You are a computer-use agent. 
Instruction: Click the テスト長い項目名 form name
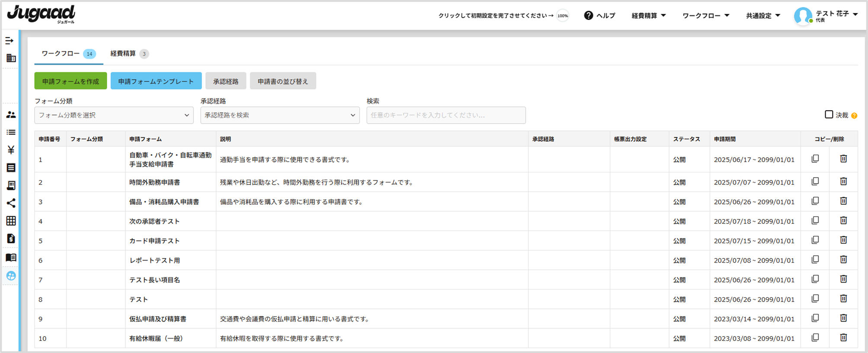point(154,280)
